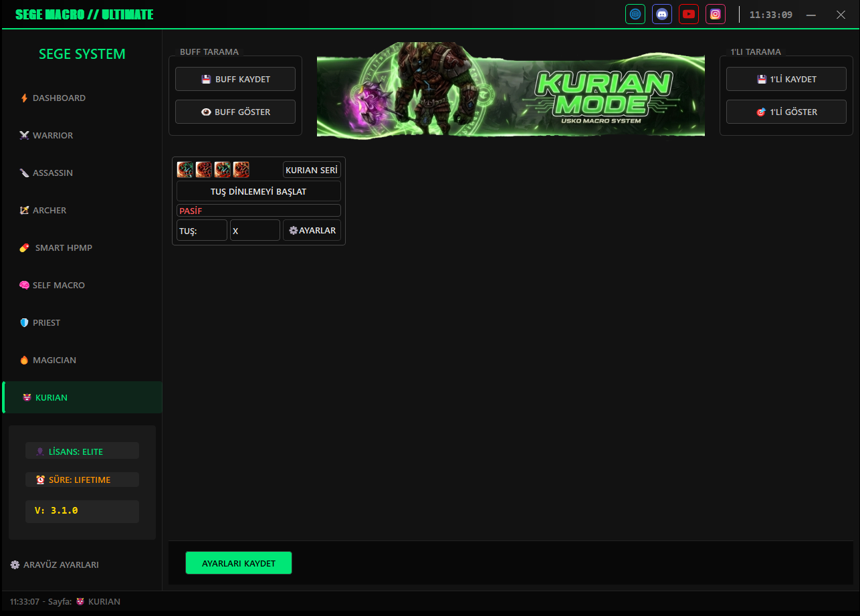The width and height of the screenshot is (860, 616).
Task: Open AYARLAR for Kurian Seri macro
Action: [x=312, y=230]
